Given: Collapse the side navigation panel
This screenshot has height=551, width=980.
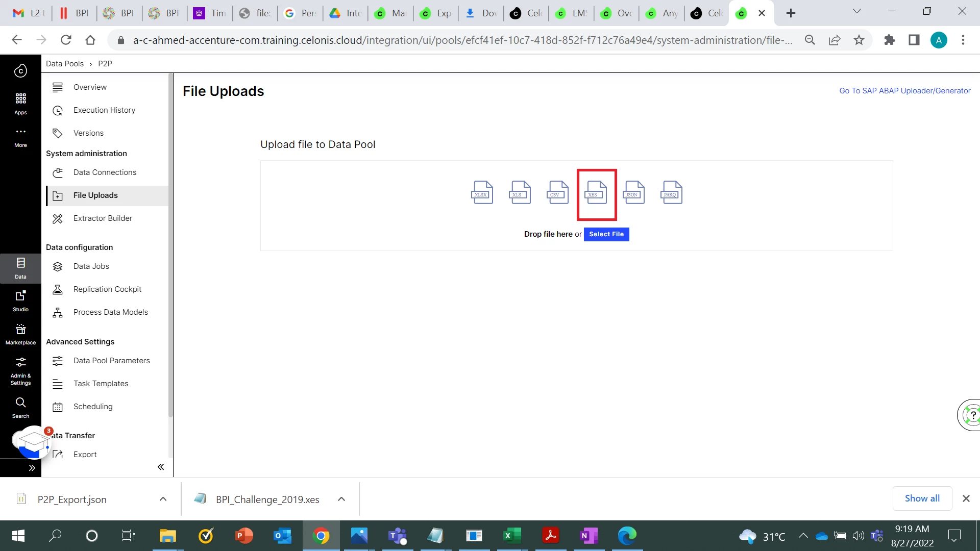Looking at the screenshot, I should point(161,467).
